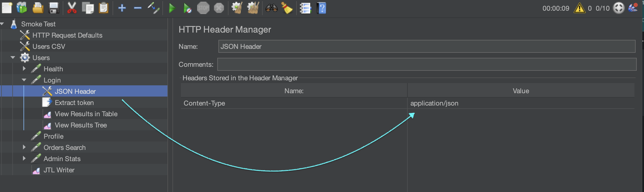This screenshot has width=644, height=192.
Task: Click the Save test plan icon
Action: pos(53,8)
